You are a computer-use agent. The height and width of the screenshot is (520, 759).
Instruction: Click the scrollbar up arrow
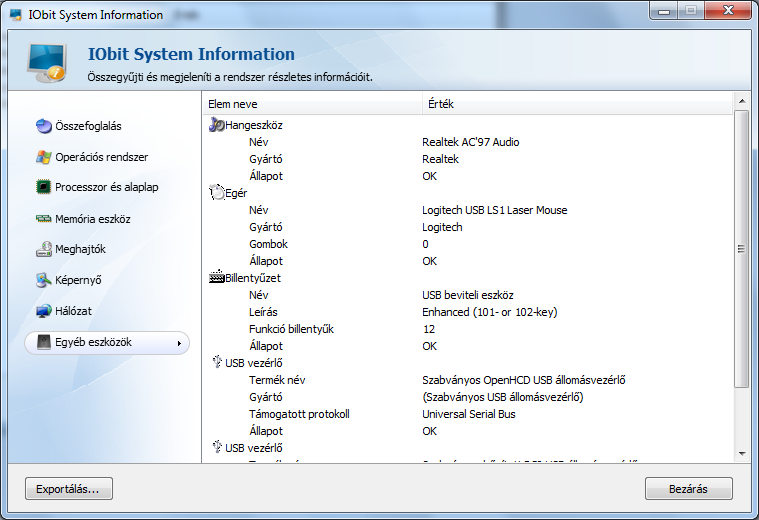[741, 101]
